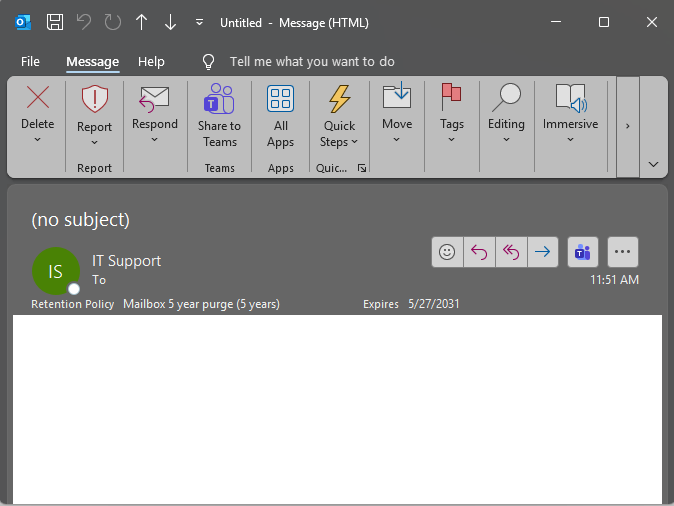
Task: Click Teams icon in the message header
Action: coord(583,252)
